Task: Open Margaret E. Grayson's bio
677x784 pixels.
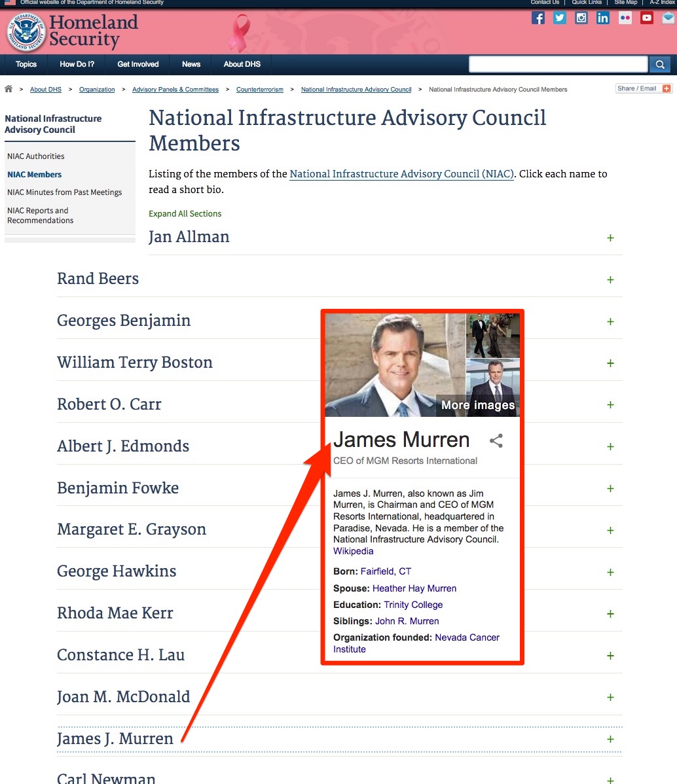Action: [610, 530]
